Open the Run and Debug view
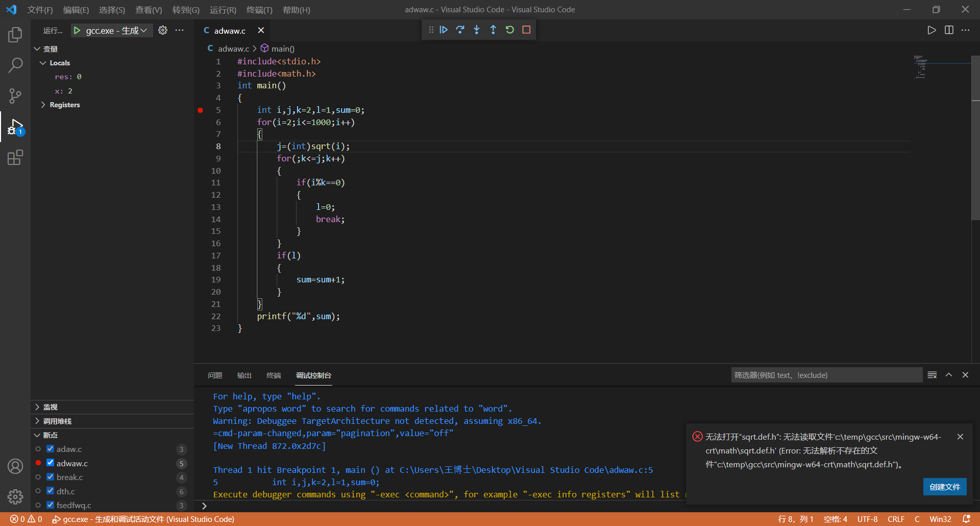 pos(15,127)
